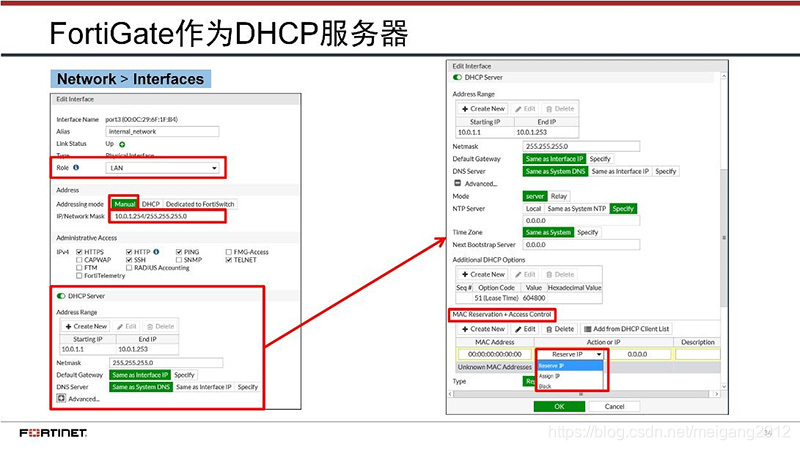The image size is (800, 450).
Task: Select Specify for Time Zone
Action: (587, 233)
